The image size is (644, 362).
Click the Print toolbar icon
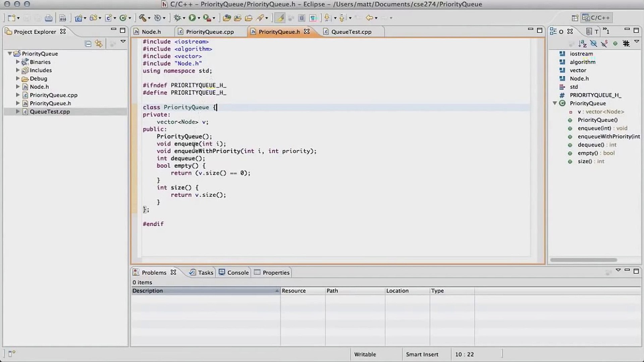pyautogui.click(x=49, y=18)
